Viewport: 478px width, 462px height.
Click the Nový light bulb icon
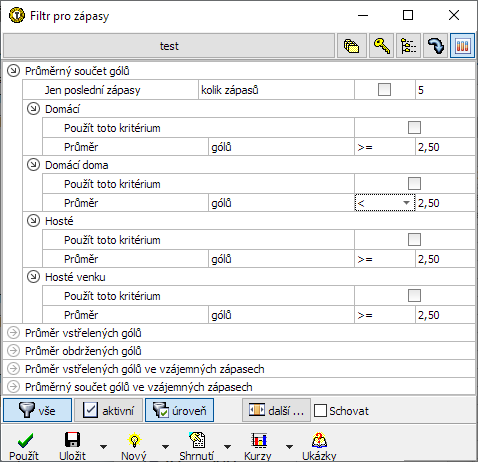[x=134, y=440]
